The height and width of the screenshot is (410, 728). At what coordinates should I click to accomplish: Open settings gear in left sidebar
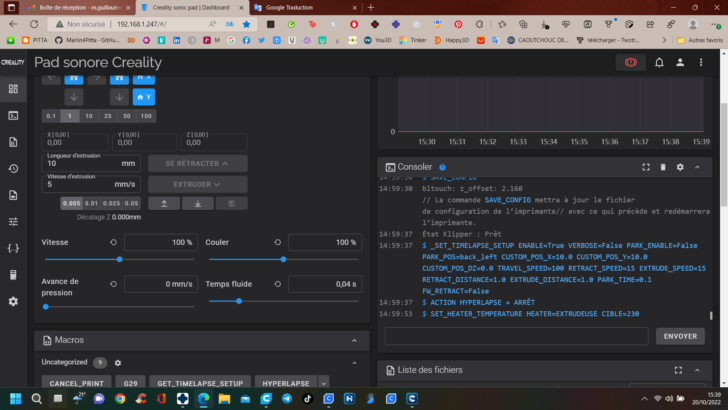click(13, 300)
